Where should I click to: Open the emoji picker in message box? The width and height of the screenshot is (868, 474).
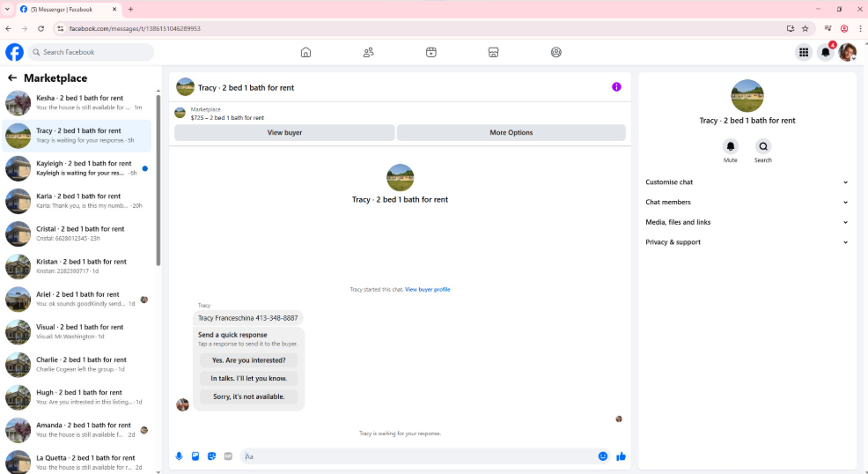603,456
